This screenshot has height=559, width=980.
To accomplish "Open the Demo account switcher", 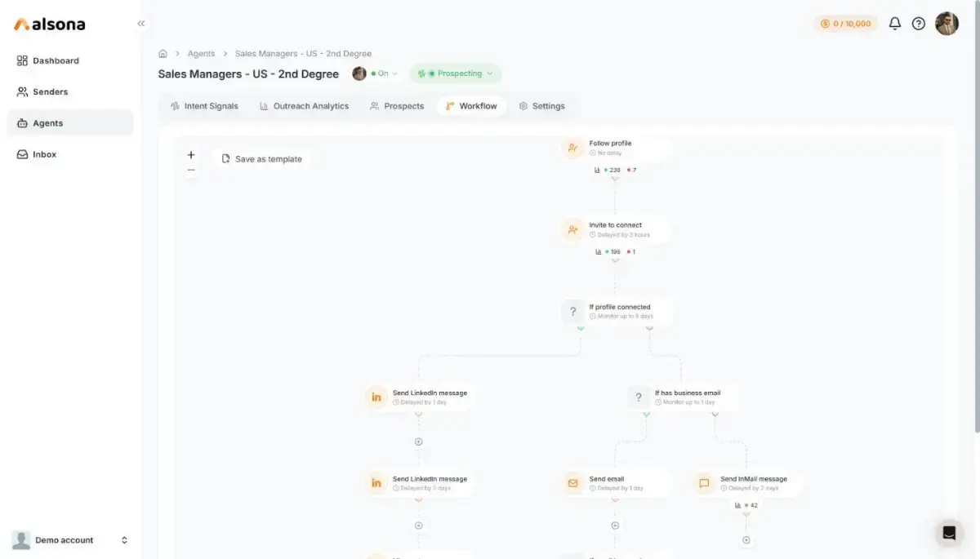I will click(70, 540).
